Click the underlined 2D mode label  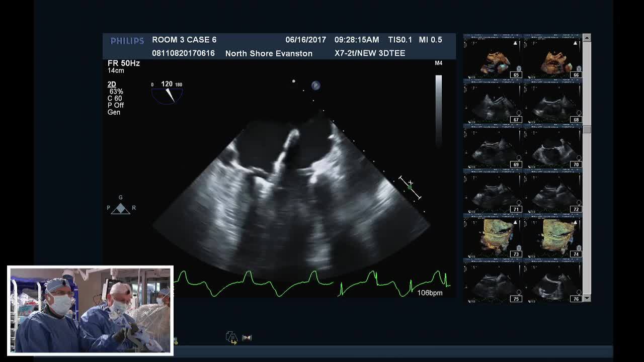[x=112, y=84]
